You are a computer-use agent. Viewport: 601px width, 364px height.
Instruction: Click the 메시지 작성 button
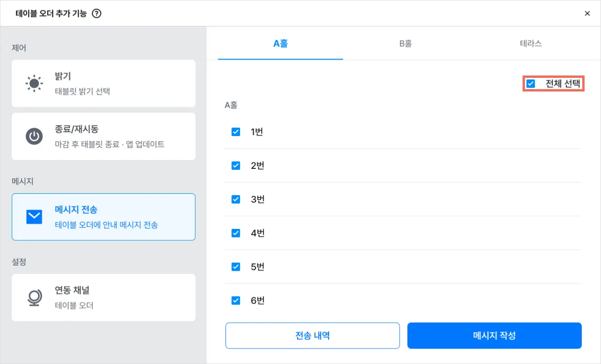click(x=494, y=335)
